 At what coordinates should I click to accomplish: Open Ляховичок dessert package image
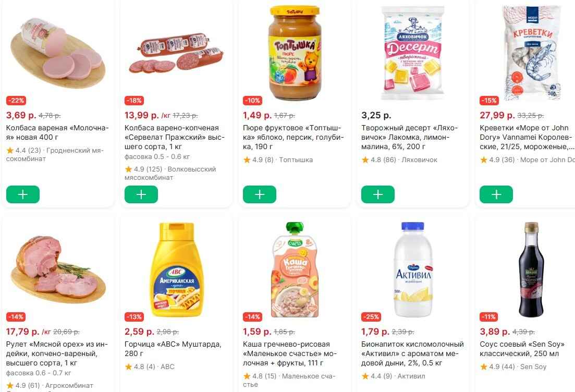pos(412,52)
